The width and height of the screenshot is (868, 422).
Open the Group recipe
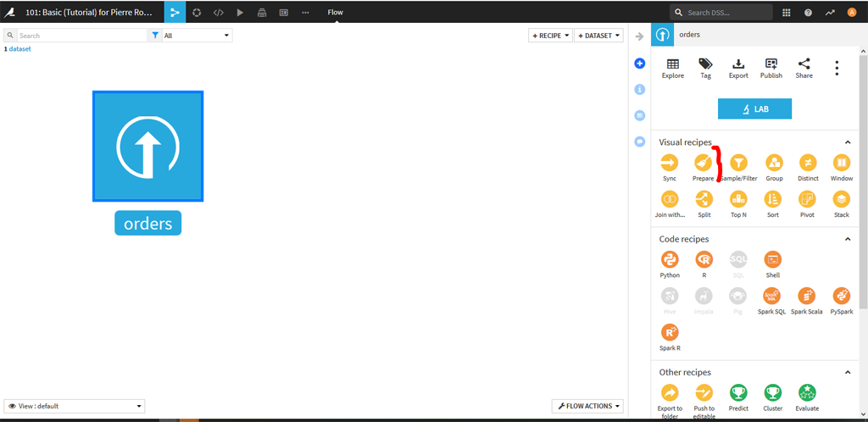[x=774, y=163]
